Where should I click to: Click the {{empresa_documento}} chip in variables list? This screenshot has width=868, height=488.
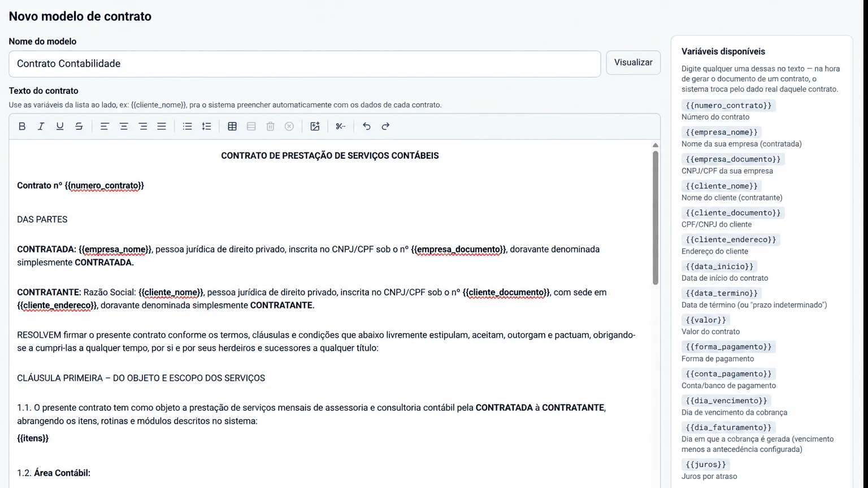tap(733, 159)
